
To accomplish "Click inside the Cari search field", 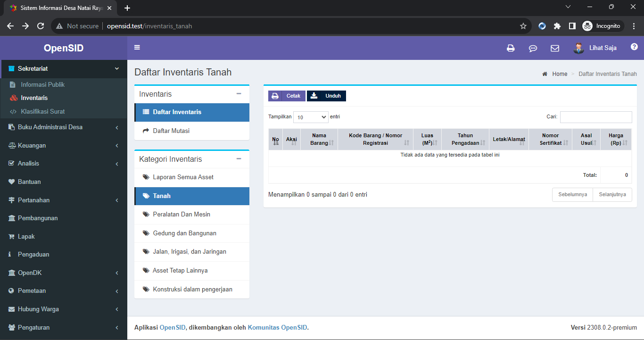I will 595,117.
